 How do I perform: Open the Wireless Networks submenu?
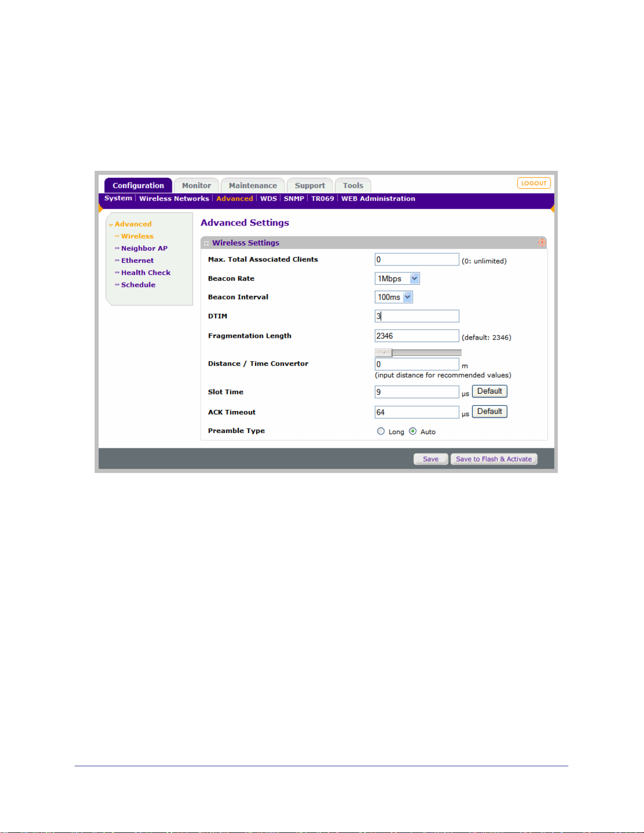point(174,199)
